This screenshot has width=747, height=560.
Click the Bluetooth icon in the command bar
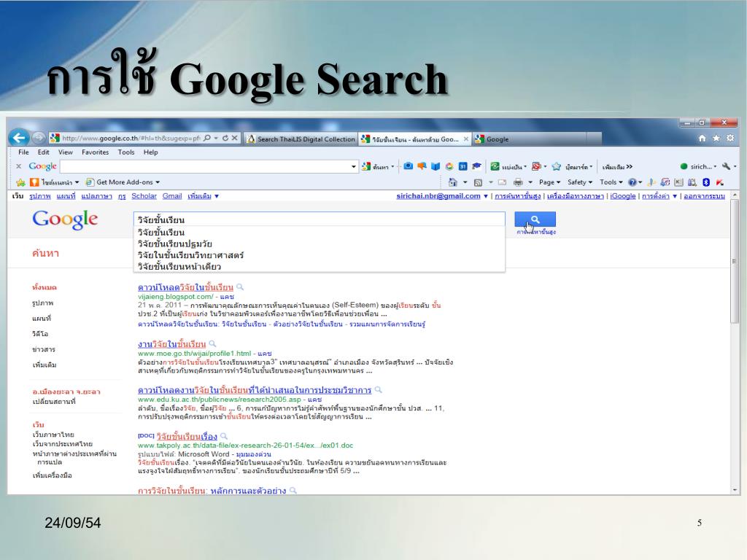coord(706,182)
